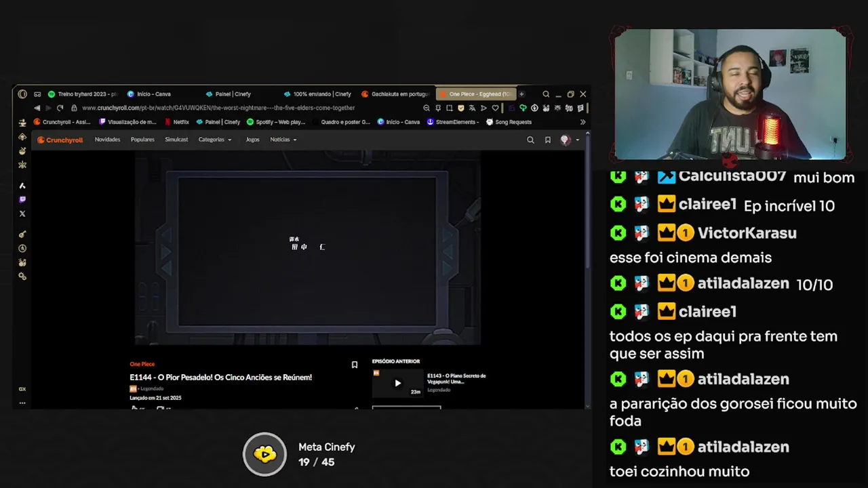Open sidebar settings gear icon
Image resolution: width=868 pixels, height=488 pixels.
pyautogui.click(x=22, y=277)
